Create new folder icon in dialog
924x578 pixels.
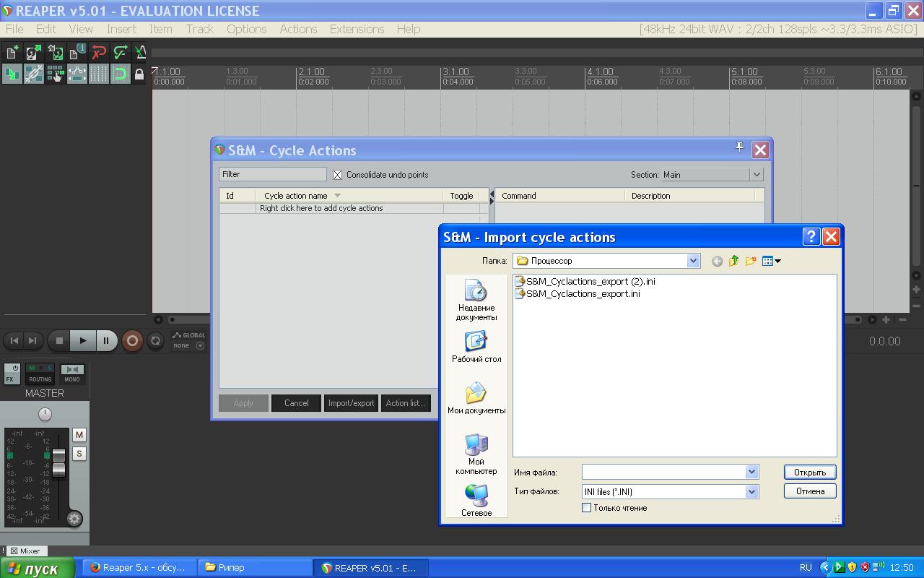pos(751,261)
